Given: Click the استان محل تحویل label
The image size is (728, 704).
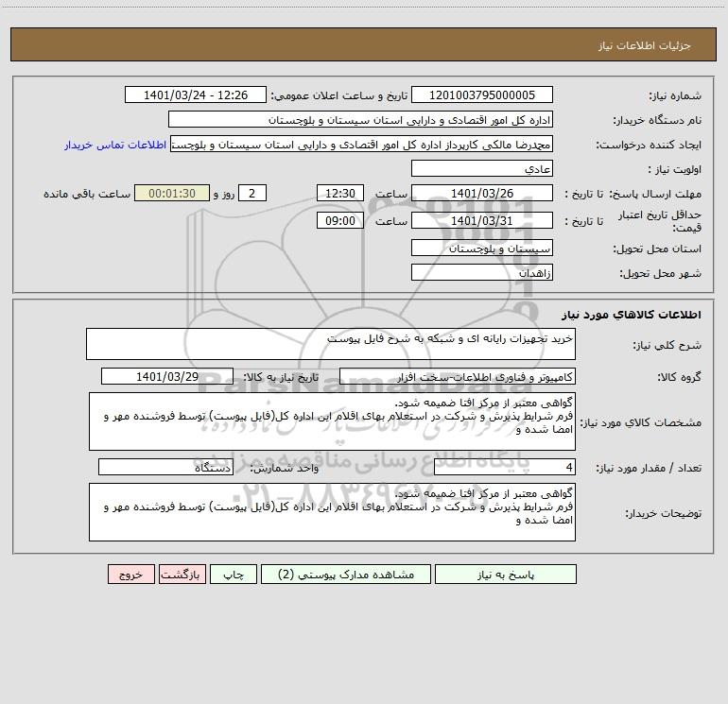Looking at the screenshot, I should click(657, 249).
